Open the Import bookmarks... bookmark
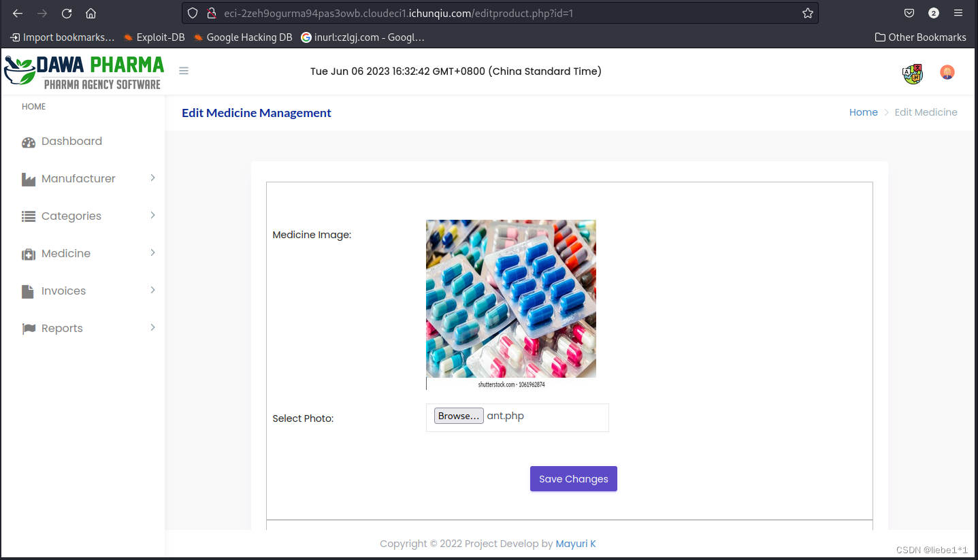The height and width of the screenshot is (560, 978). coord(62,37)
